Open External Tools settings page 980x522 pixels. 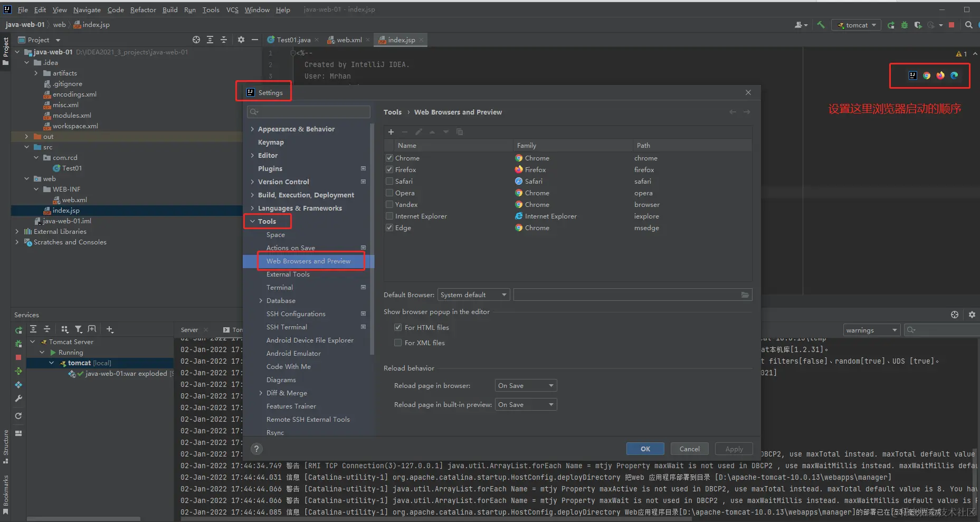pyautogui.click(x=288, y=274)
